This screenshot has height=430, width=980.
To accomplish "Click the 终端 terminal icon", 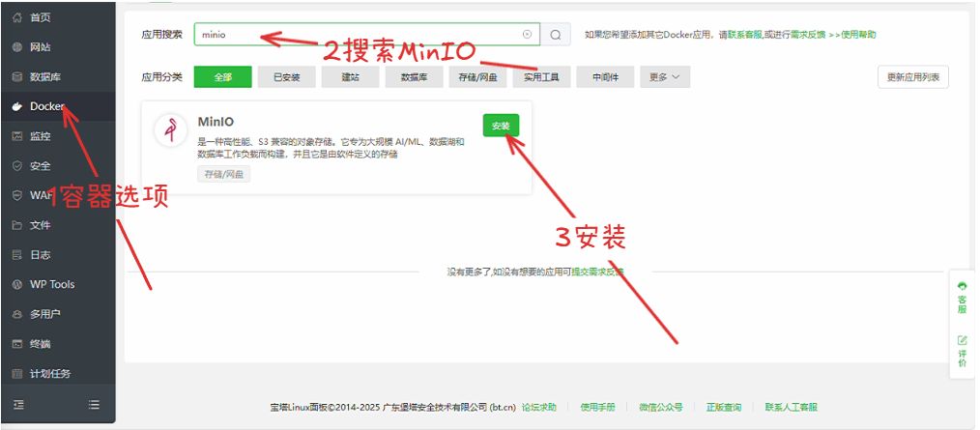I will (17, 344).
